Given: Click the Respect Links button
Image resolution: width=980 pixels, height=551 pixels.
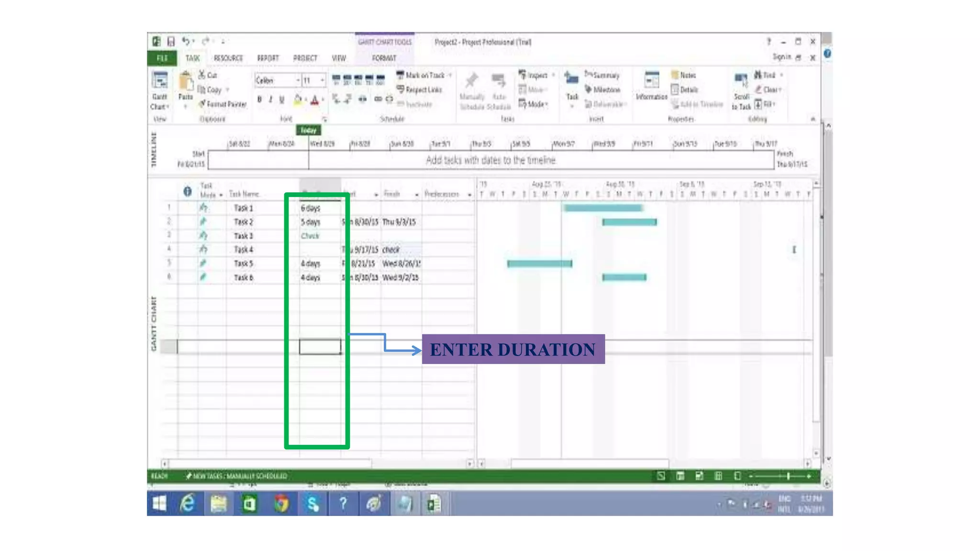Looking at the screenshot, I should (419, 90).
